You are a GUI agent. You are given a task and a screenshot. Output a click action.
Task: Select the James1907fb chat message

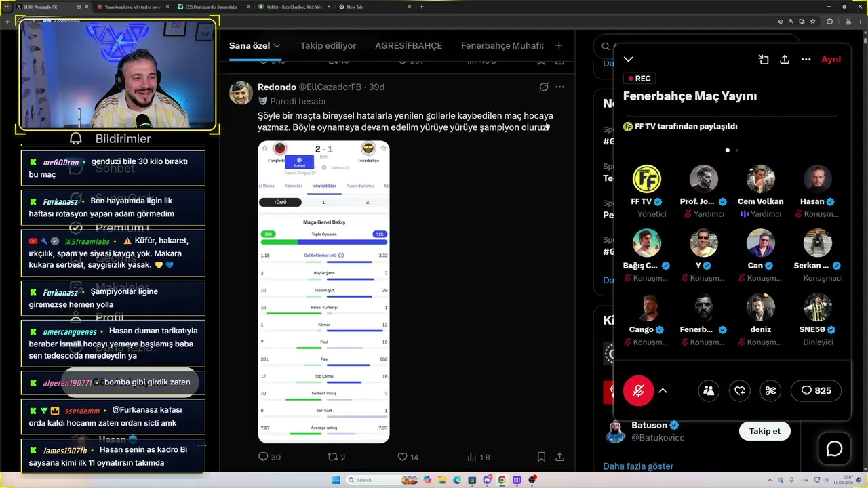113,456
